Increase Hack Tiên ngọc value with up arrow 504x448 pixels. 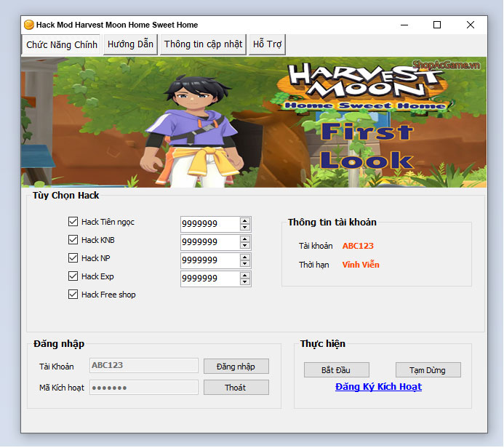tap(245, 220)
